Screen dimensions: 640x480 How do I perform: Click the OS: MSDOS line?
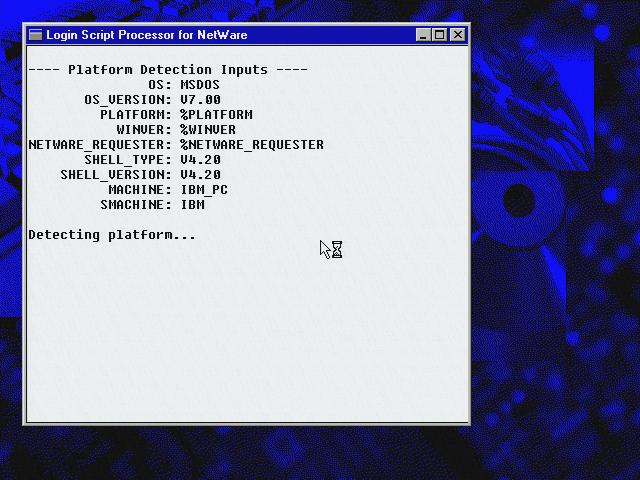click(x=184, y=85)
